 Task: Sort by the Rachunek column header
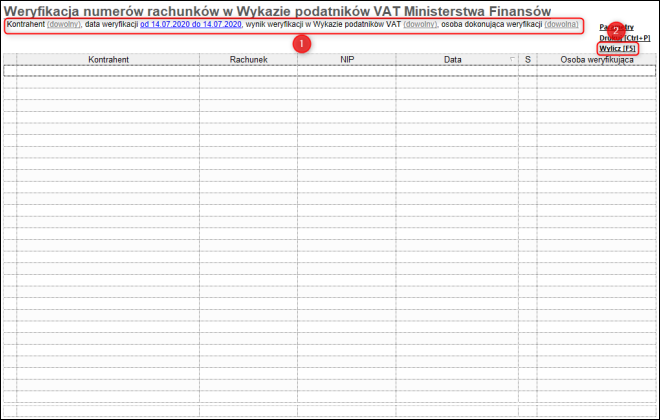pos(248,59)
